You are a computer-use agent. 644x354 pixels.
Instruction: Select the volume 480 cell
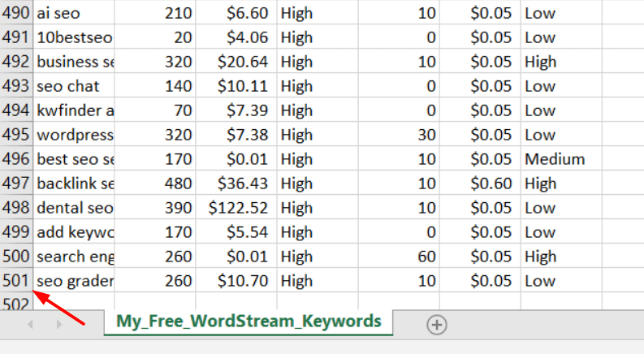155,183
